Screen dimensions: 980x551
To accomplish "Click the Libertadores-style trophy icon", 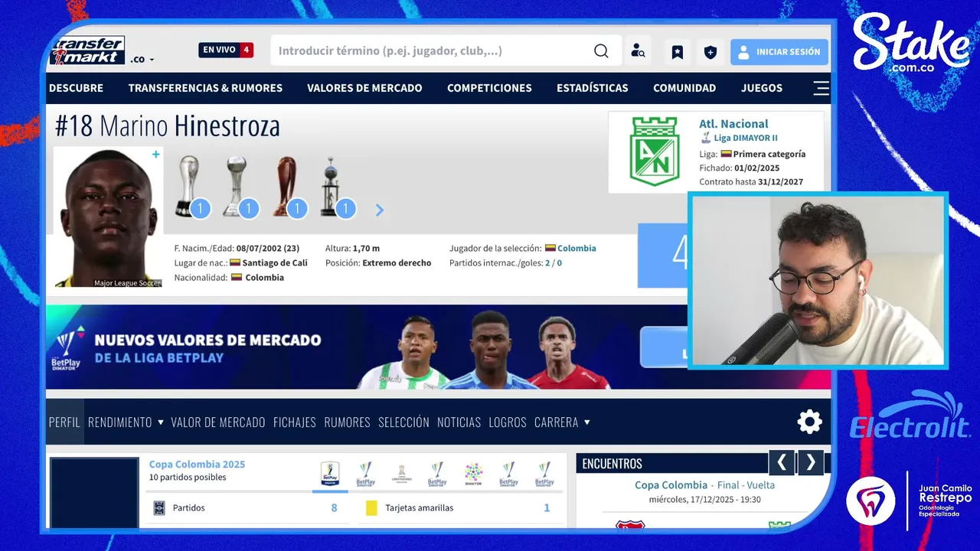I will coord(332,186).
